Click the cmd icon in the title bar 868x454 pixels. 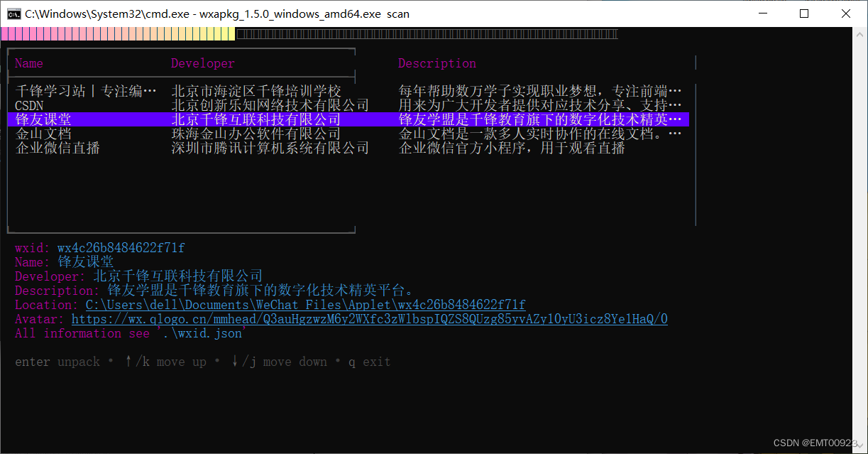(x=13, y=13)
